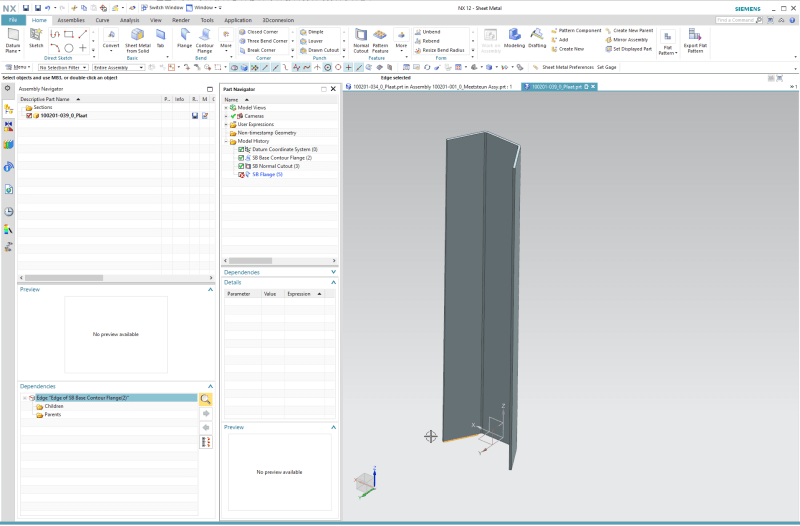Select the Circle direct sketch tool

(x=69, y=48)
